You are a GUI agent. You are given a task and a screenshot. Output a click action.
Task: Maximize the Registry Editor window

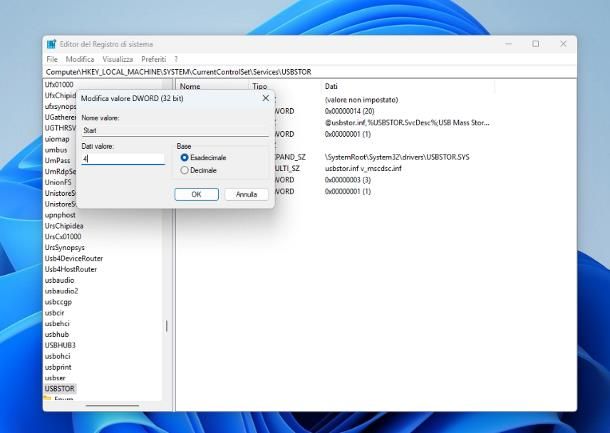coord(536,44)
